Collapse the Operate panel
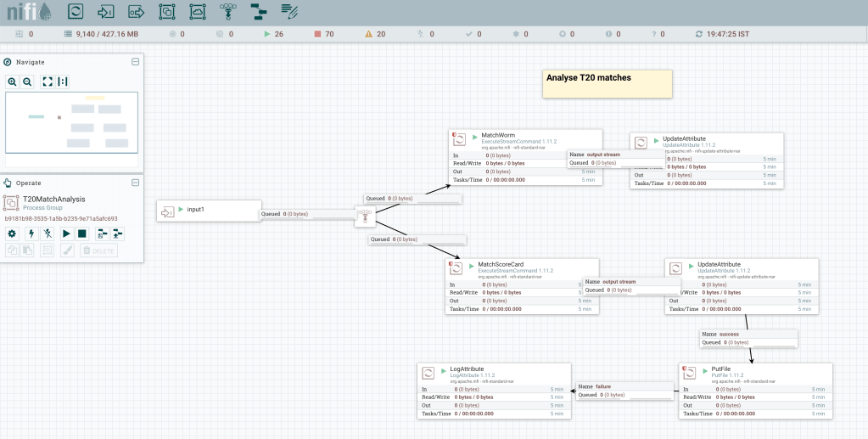868x439 pixels. click(x=135, y=183)
